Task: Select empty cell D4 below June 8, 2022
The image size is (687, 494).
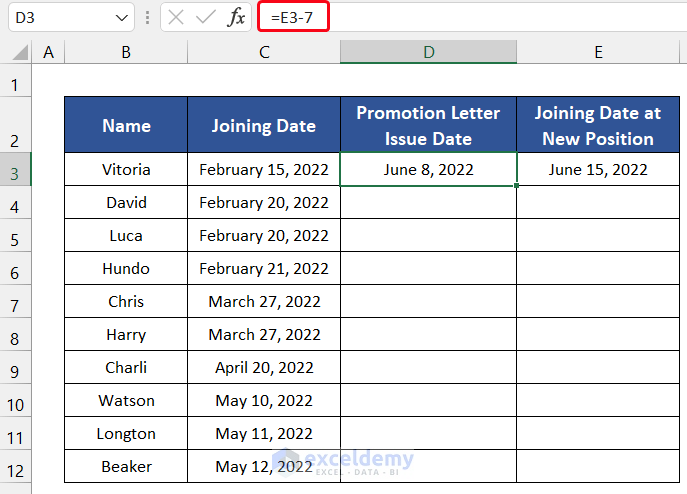Action: pos(428,203)
